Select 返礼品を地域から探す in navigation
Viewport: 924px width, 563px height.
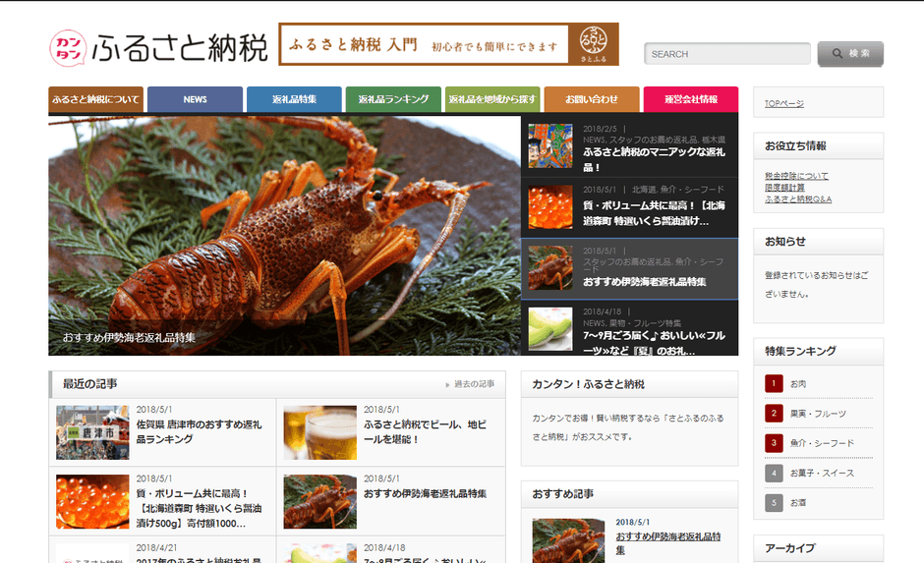click(x=491, y=99)
